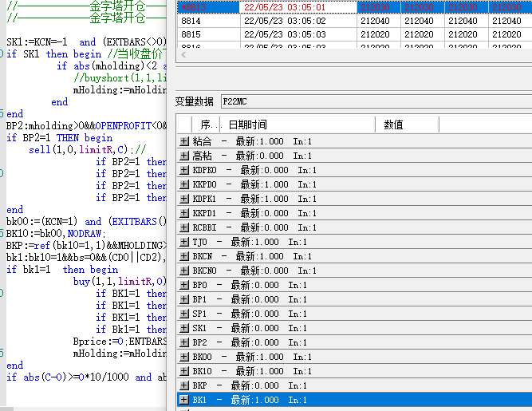Click code line starting 'if abs(mholding)<2'
532x411 pixels.
[x=112, y=66]
